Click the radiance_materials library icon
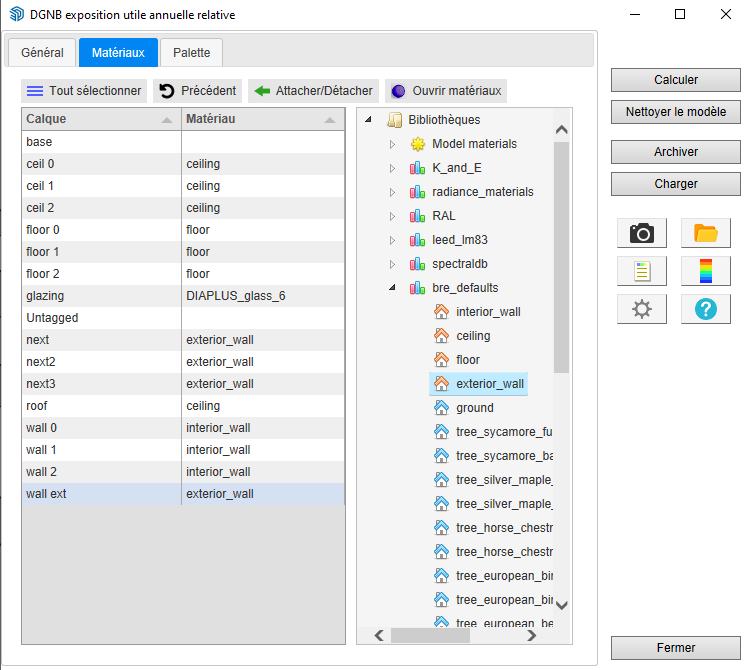The width and height of the screenshot is (749, 670). coord(417,191)
